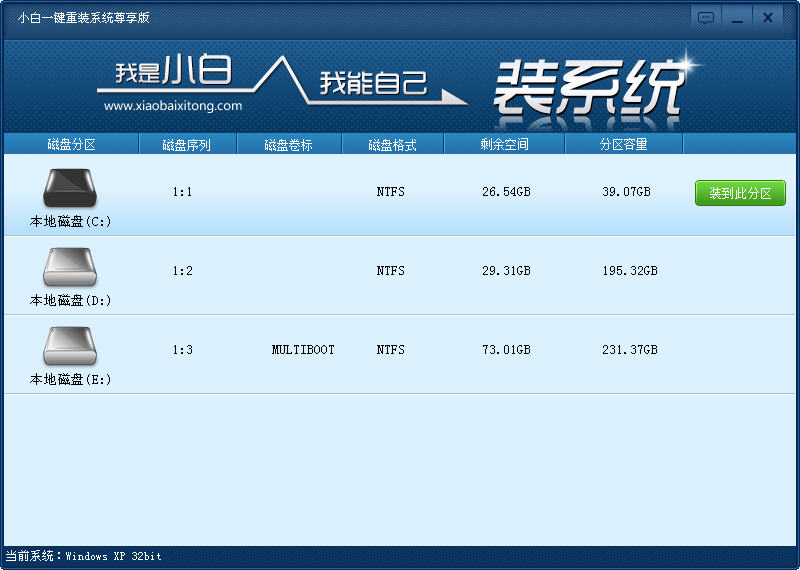Close the 小白一键重装系统 window

click(767, 18)
